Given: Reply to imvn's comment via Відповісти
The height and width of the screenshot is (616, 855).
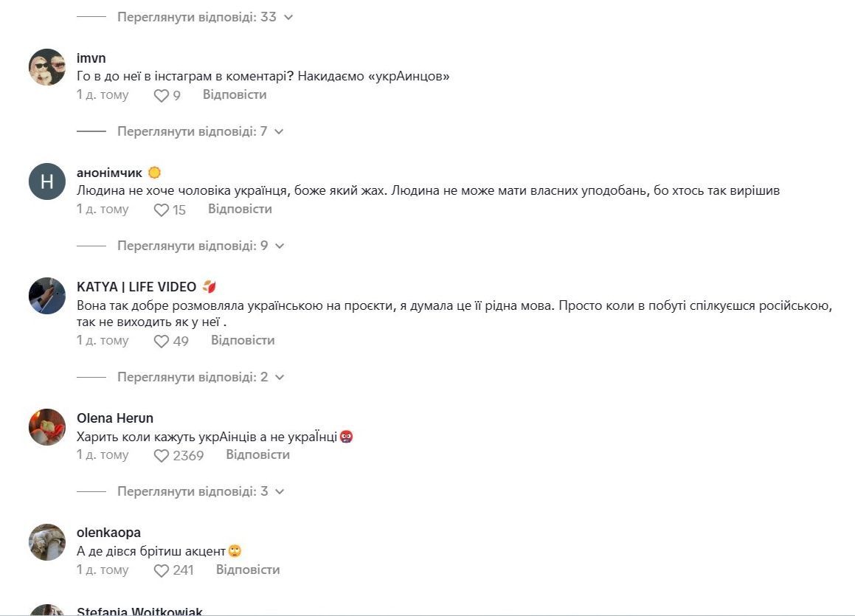Looking at the screenshot, I should [235, 95].
